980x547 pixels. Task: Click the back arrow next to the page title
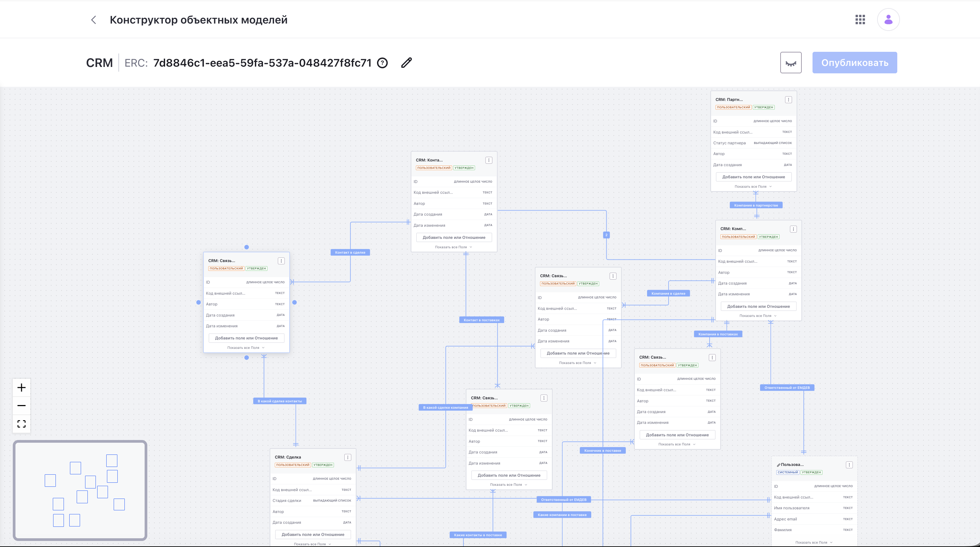coord(93,20)
